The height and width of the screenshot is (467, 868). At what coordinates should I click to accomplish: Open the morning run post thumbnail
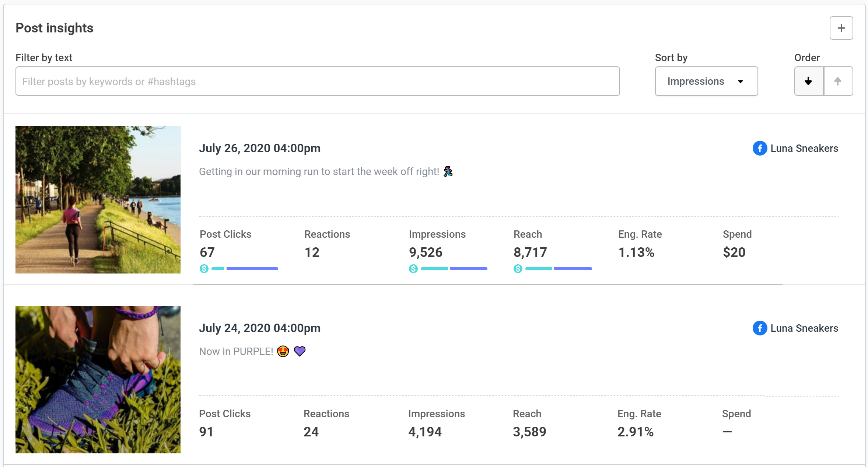98,200
